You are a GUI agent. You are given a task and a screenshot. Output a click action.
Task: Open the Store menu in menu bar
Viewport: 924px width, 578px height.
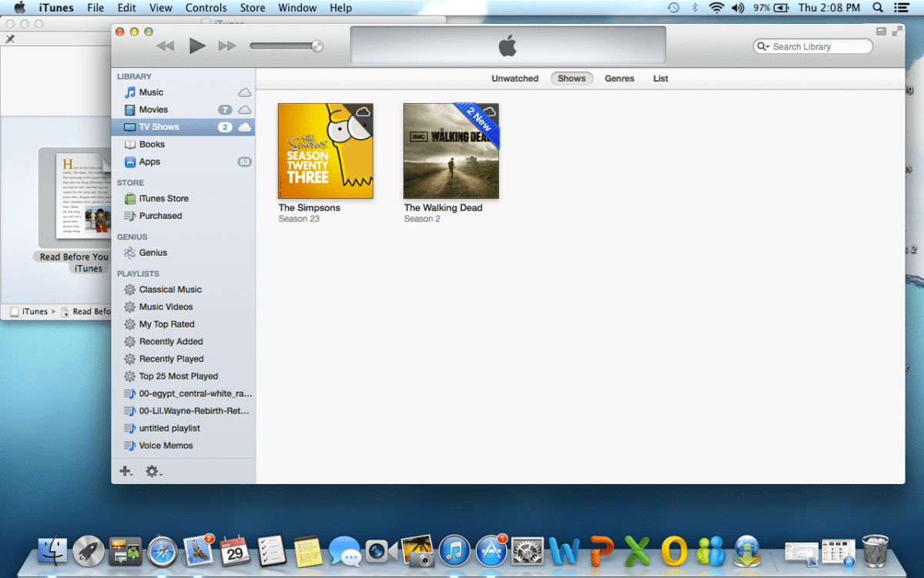[x=253, y=8]
